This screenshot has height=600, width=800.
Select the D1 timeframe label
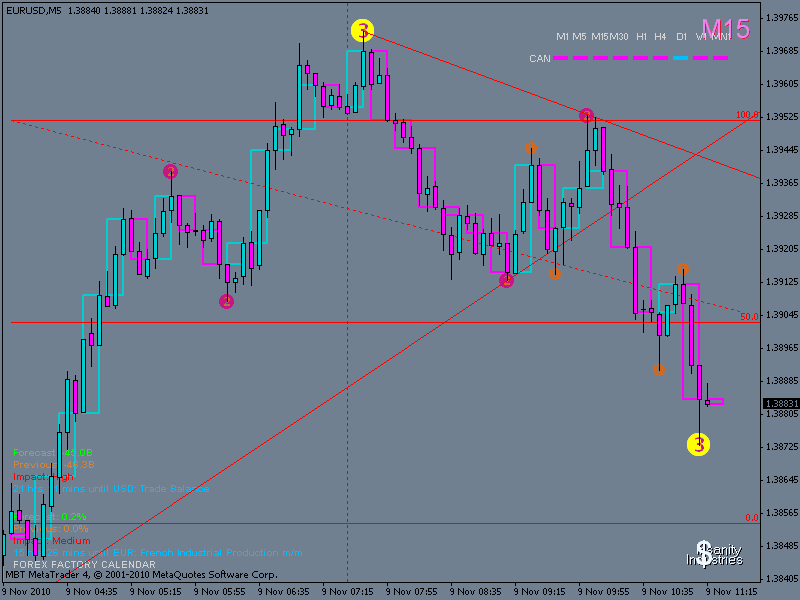pos(682,37)
